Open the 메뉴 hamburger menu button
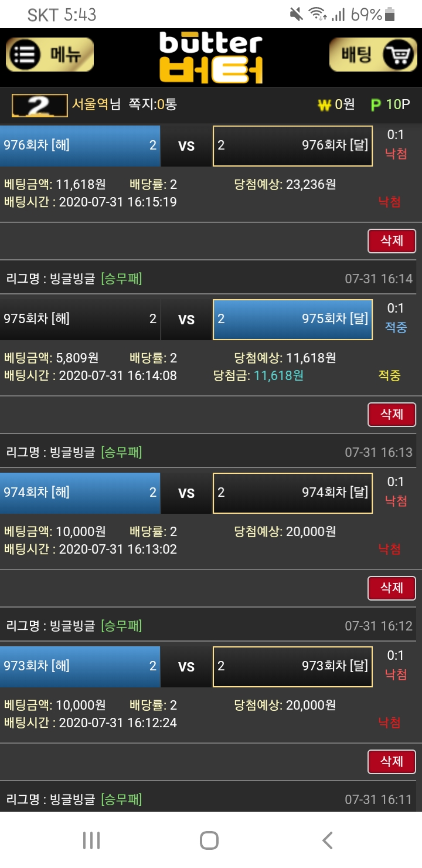This screenshot has height=868, width=422. click(50, 55)
